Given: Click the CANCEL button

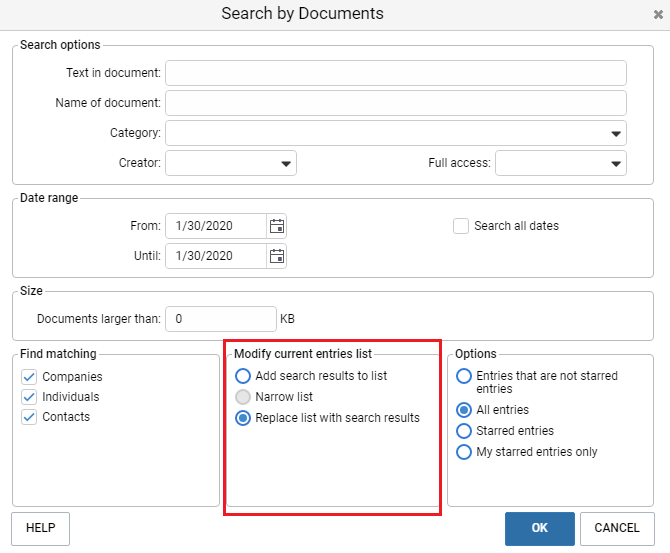Looking at the screenshot, I should pyautogui.click(x=617, y=529).
